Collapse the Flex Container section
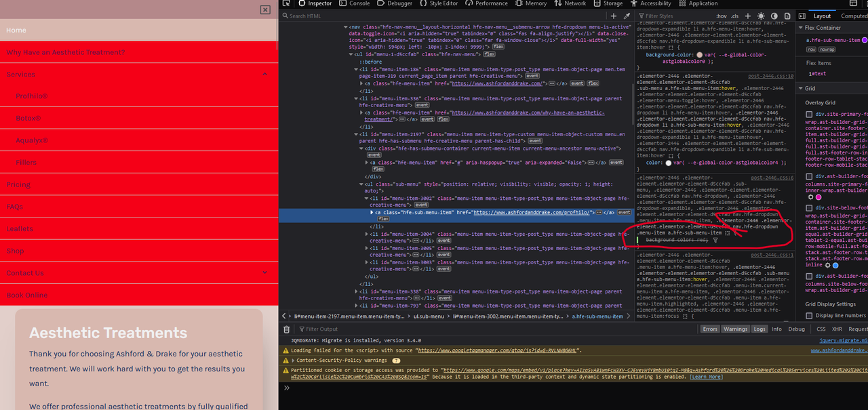This screenshot has width=868, height=410. pos(801,28)
